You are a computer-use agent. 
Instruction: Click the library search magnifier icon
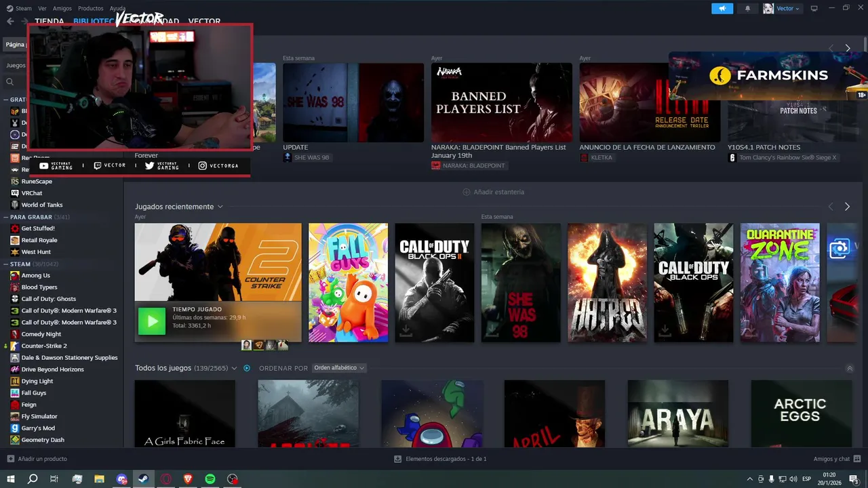tap(10, 81)
